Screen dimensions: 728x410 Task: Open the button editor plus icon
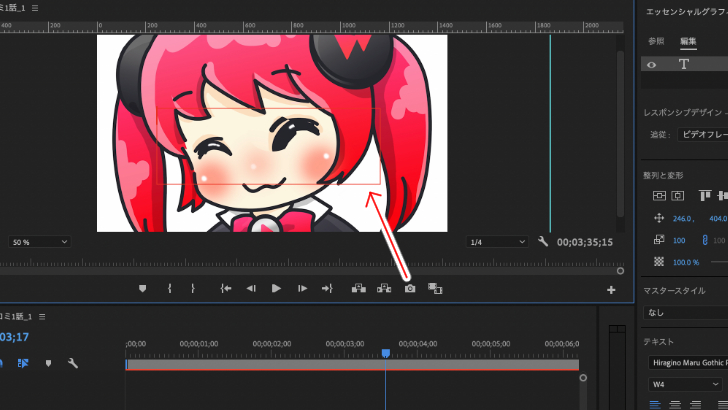[x=611, y=290]
